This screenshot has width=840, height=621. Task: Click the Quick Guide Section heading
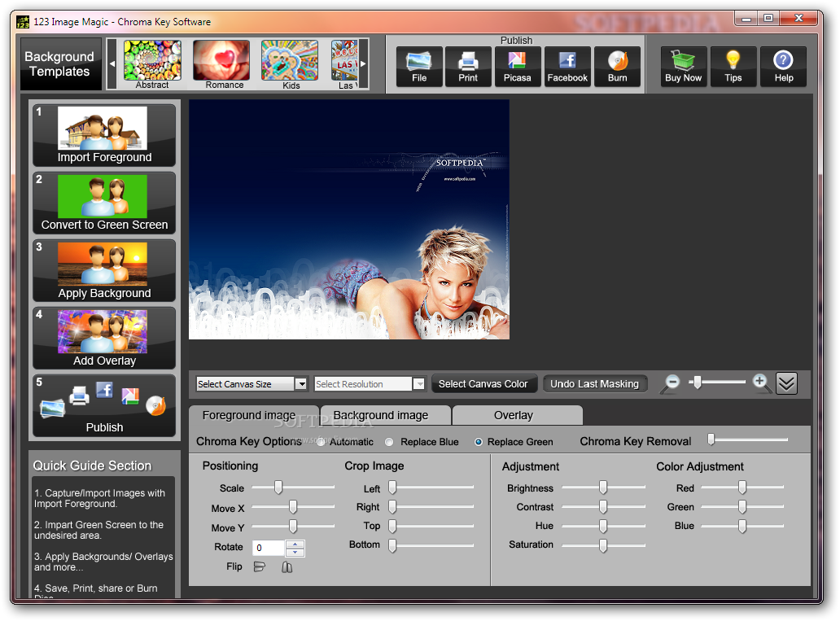(92, 466)
